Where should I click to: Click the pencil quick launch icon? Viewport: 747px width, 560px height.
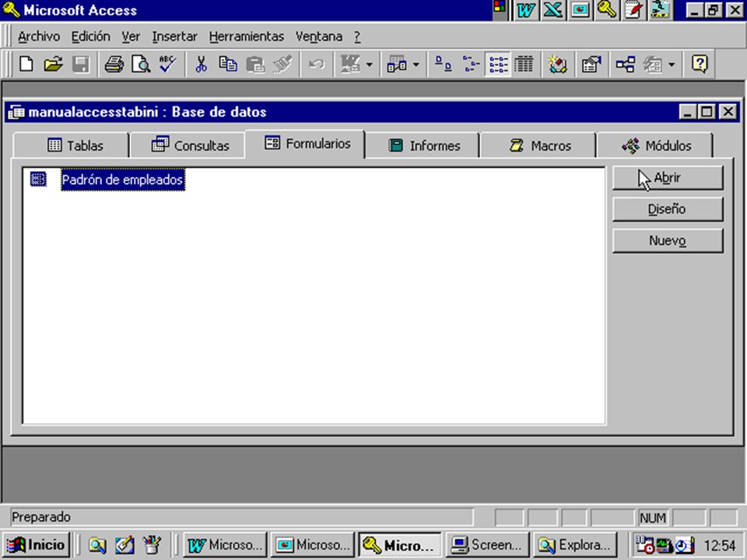[x=124, y=545]
